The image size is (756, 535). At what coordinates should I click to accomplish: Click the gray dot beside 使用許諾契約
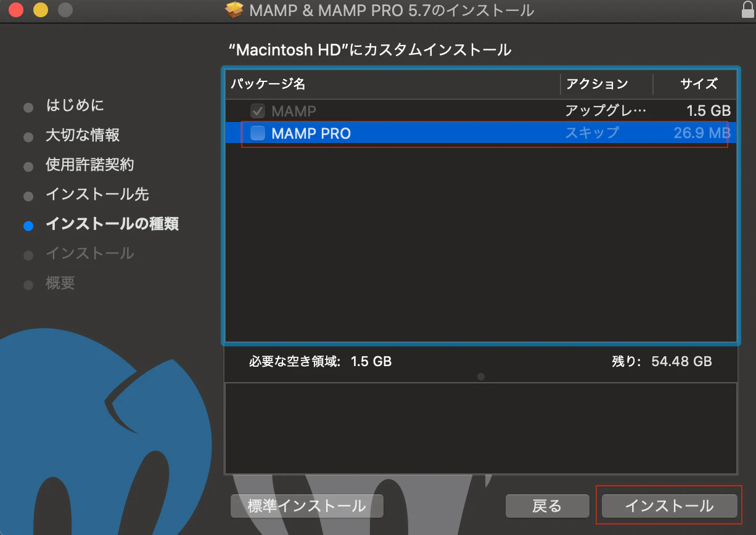tap(28, 166)
